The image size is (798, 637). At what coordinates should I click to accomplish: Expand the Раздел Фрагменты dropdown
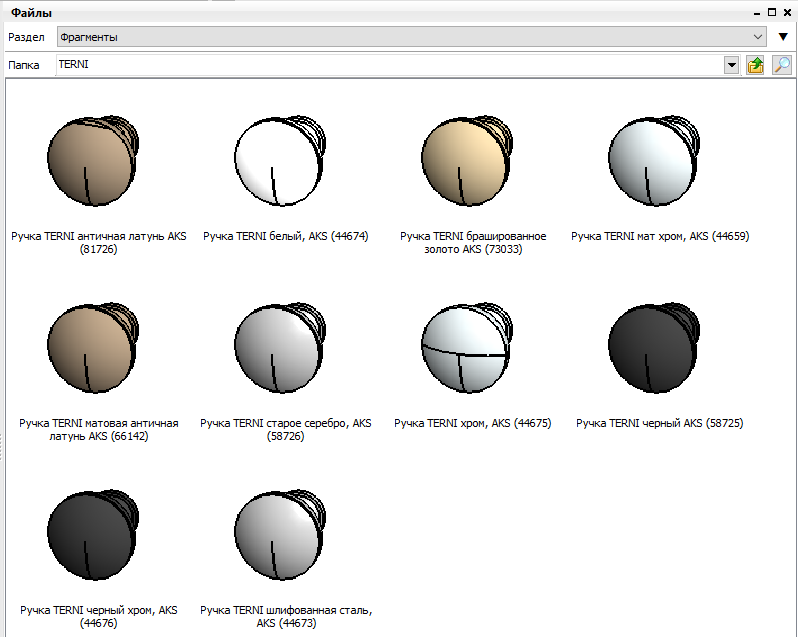[757, 37]
